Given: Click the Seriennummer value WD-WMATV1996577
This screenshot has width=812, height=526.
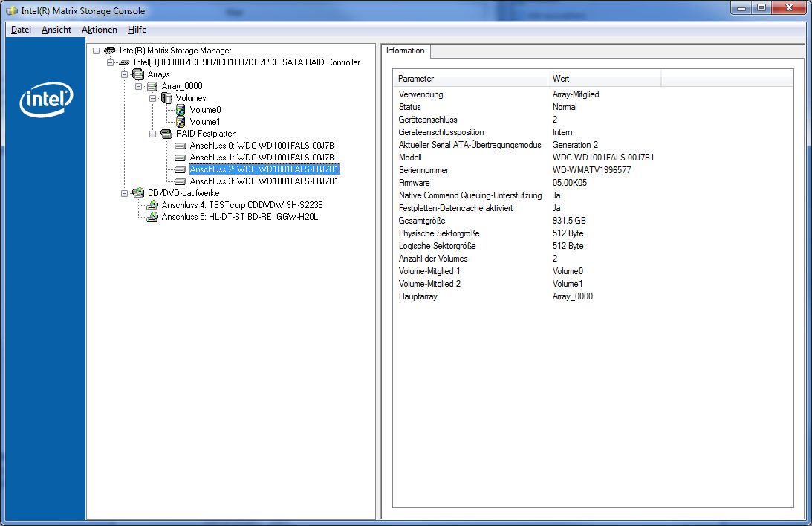Looking at the screenshot, I should [x=591, y=170].
